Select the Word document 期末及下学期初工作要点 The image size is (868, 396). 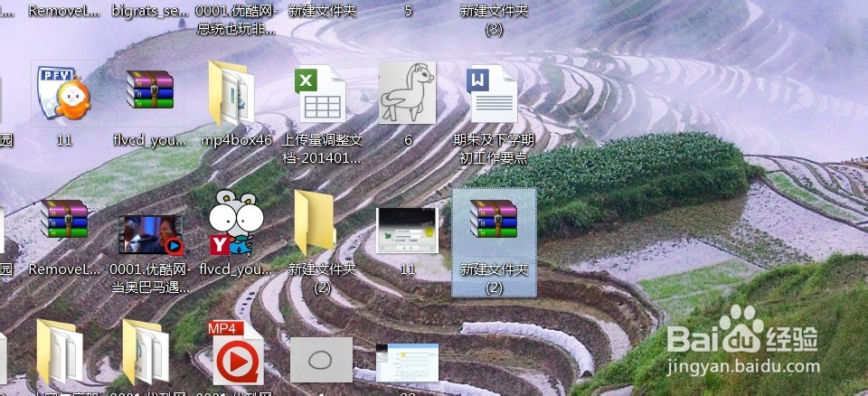(x=492, y=94)
